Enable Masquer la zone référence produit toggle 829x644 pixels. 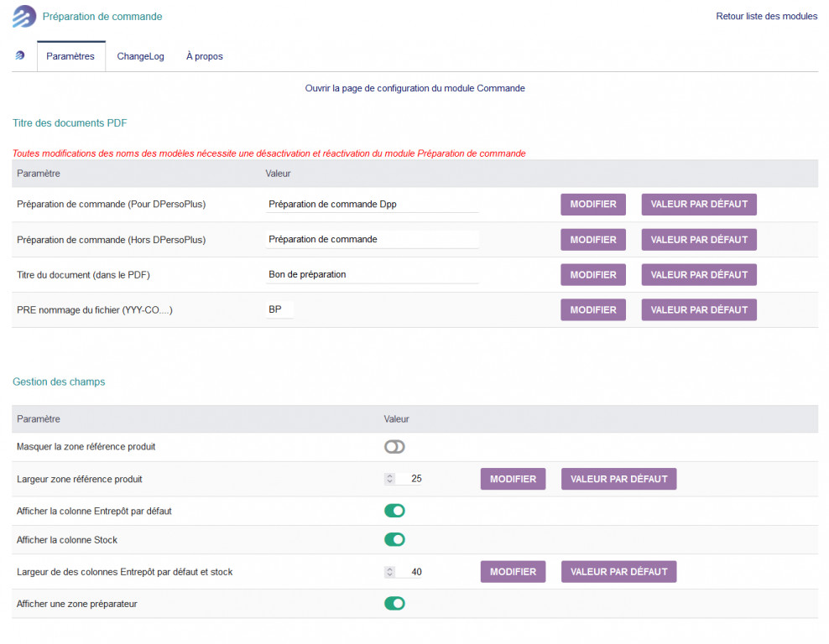tap(394, 447)
